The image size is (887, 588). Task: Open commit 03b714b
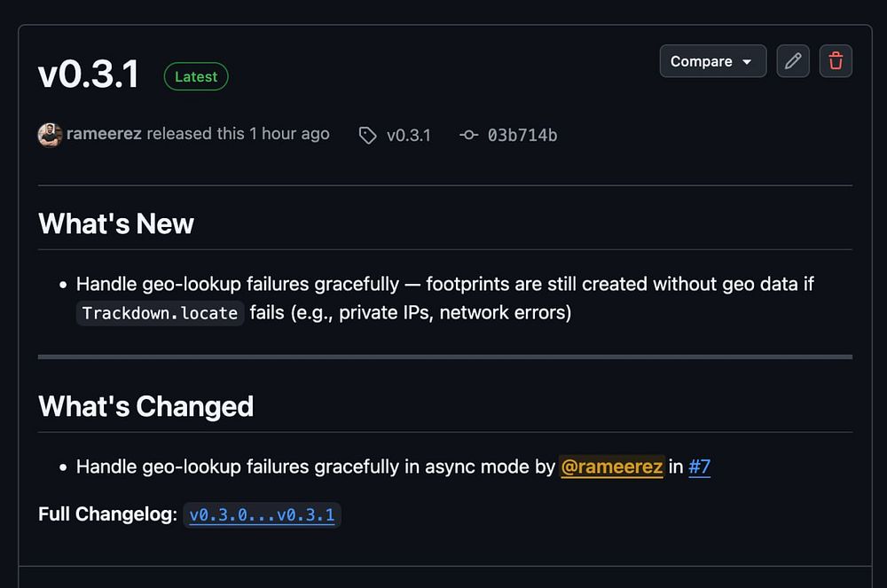(x=522, y=136)
